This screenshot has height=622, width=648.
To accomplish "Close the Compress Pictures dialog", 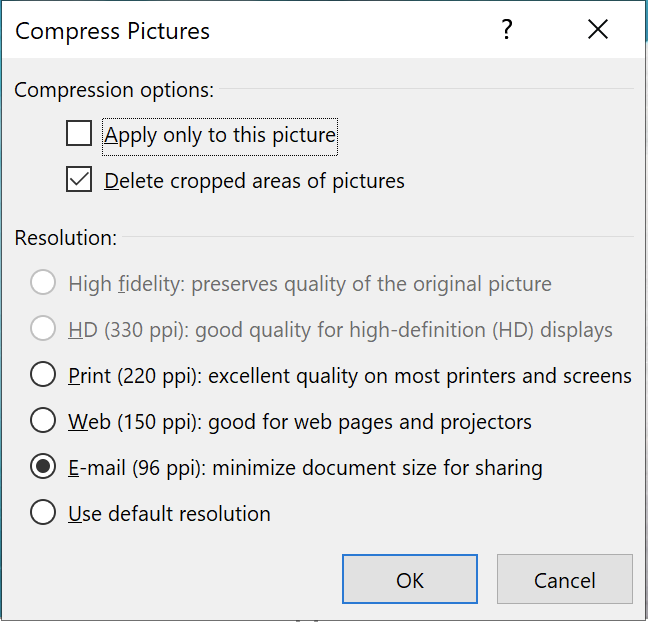I will point(598,30).
